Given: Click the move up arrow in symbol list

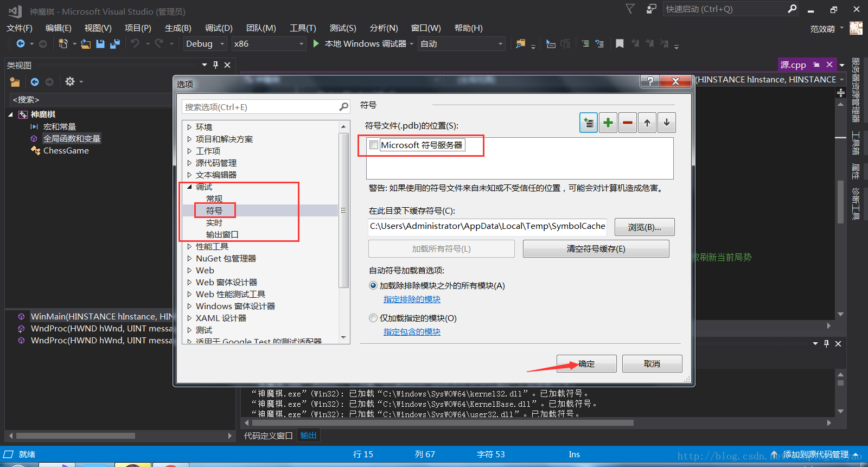Looking at the screenshot, I should 647,123.
